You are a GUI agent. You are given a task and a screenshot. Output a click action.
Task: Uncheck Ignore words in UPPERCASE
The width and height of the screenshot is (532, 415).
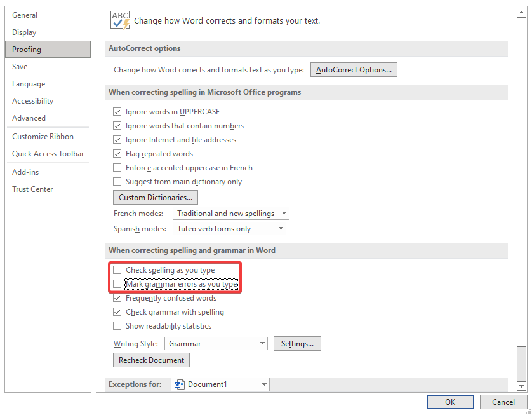[x=117, y=112]
